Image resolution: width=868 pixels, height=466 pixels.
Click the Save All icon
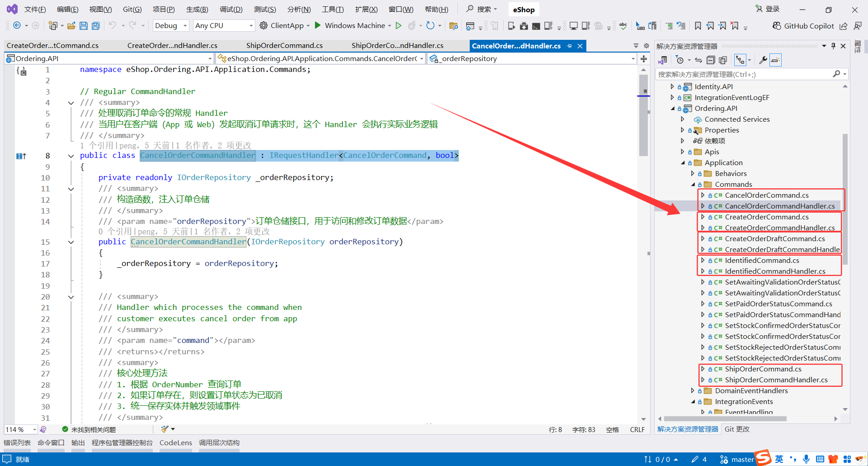tap(96, 26)
